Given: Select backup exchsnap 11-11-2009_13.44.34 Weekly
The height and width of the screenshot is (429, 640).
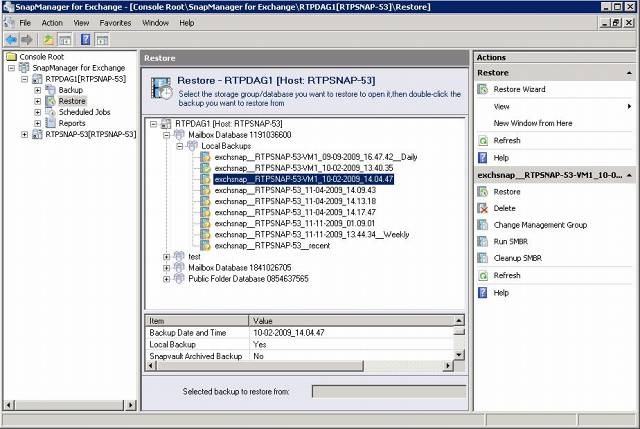Looking at the screenshot, I should click(312, 234).
